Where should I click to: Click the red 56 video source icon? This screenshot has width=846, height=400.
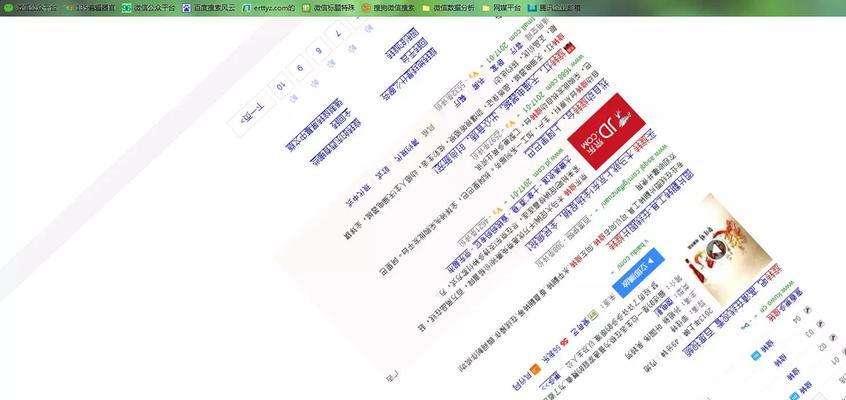pos(564,341)
